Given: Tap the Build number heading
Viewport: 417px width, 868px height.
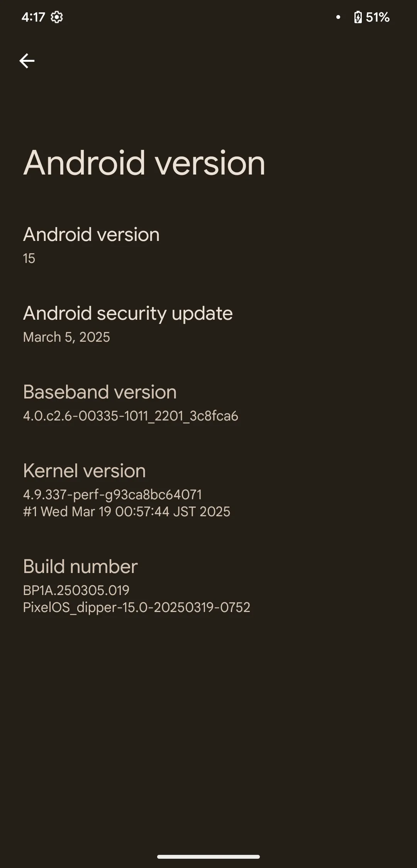Looking at the screenshot, I should [x=80, y=566].
